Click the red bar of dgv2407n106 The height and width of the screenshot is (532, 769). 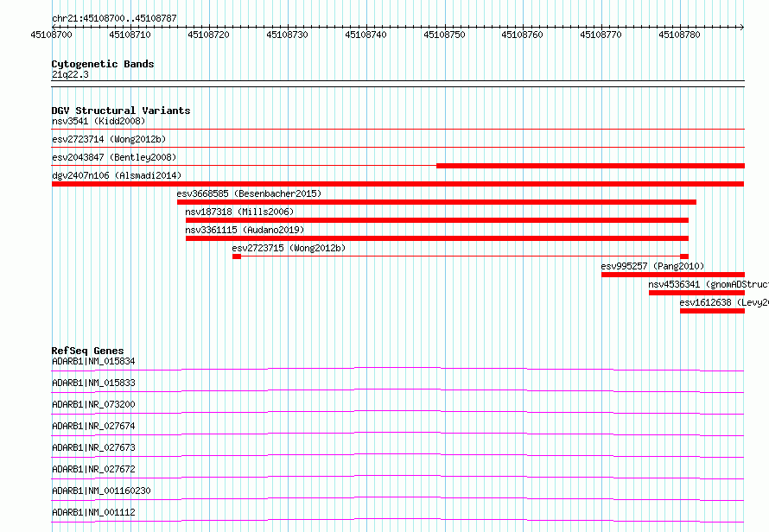397,184
